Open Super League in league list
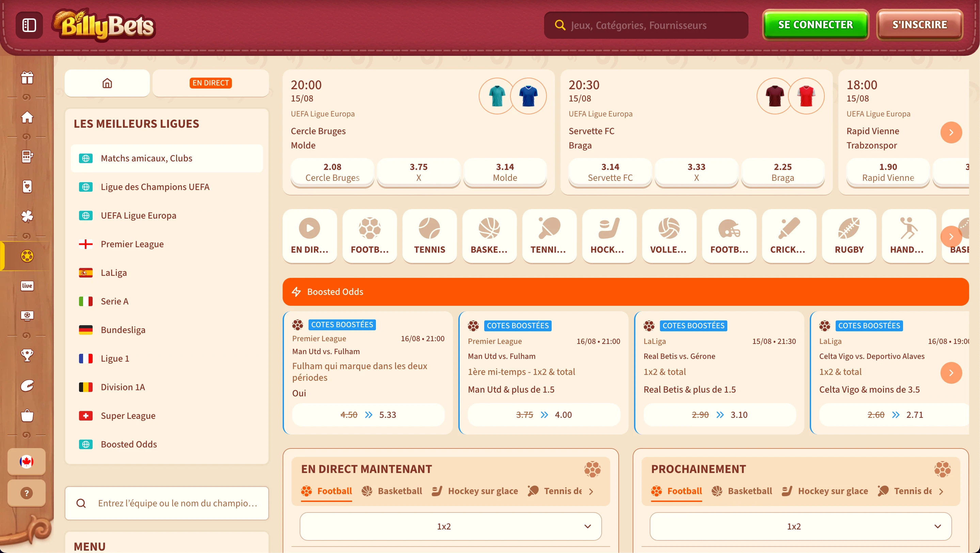This screenshot has height=553, width=980. tap(167, 416)
